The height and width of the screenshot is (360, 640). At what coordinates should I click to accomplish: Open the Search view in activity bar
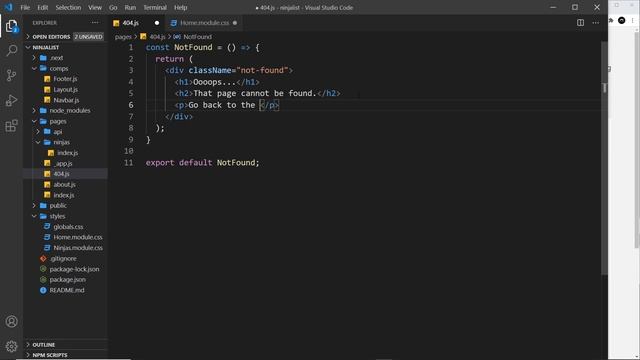coord(11,51)
